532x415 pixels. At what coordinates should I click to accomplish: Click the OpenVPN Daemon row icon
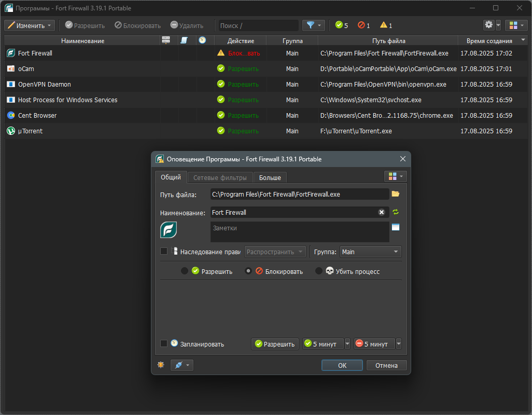11,84
